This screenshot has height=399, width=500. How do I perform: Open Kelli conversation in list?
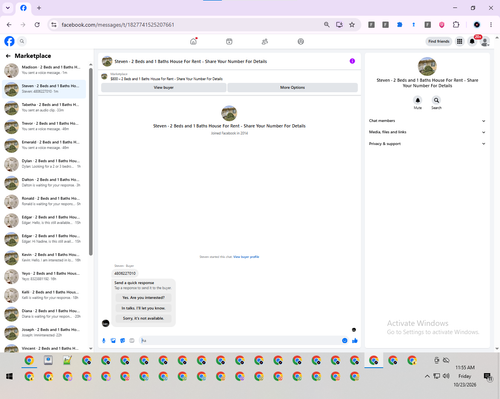pyautogui.click(x=44, y=295)
